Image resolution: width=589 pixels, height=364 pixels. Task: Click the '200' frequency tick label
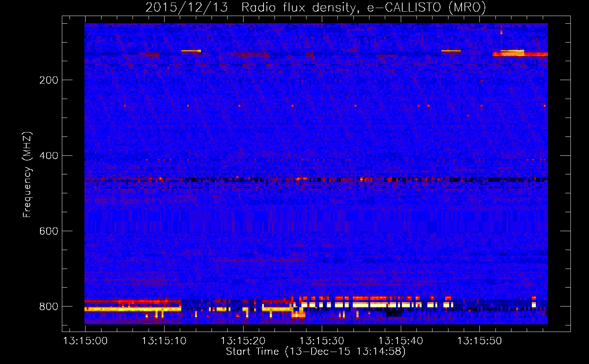pos(49,80)
